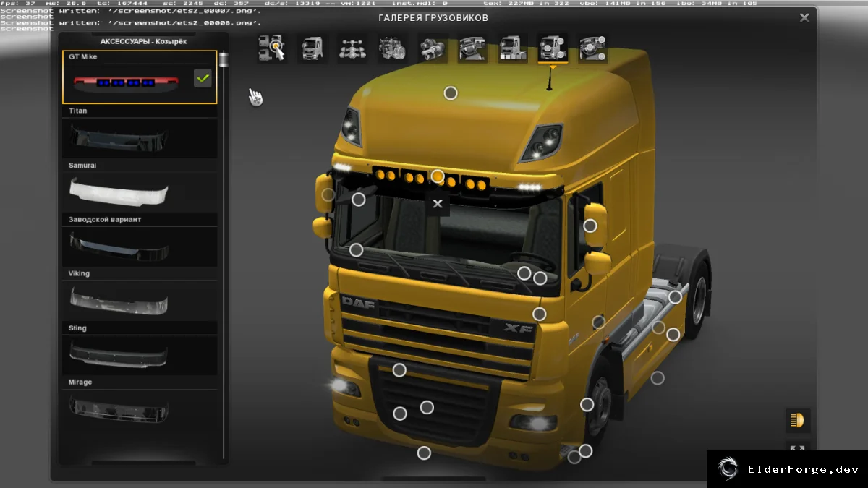Select the cabin category icon
The width and height of the screenshot is (868, 488).
coord(312,48)
